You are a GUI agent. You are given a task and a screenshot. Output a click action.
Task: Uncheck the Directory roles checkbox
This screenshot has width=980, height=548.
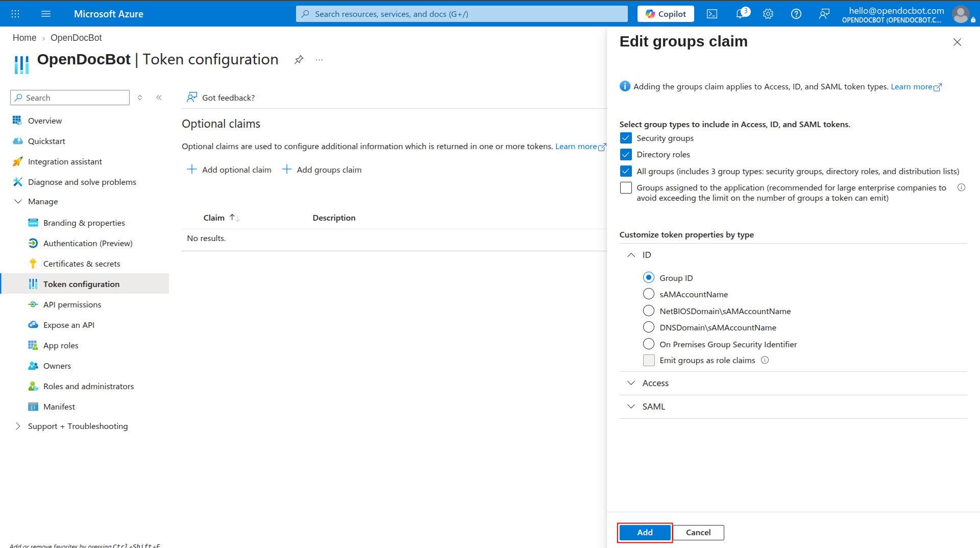coord(626,154)
